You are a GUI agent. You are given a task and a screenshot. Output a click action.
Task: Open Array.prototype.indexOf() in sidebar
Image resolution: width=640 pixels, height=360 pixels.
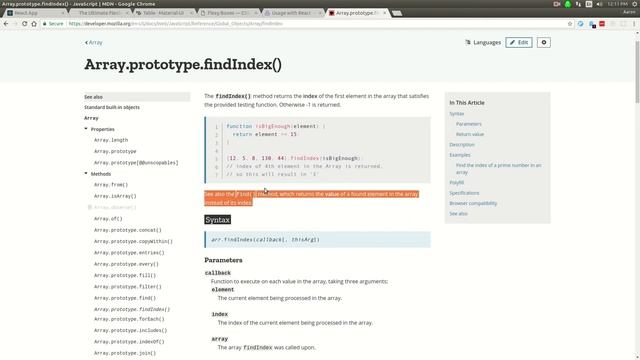(x=129, y=342)
